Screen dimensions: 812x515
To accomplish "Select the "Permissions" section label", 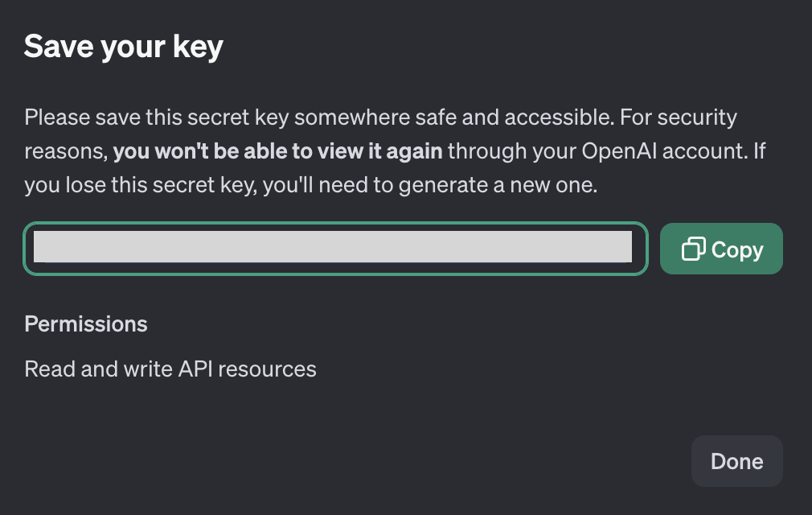I will click(x=86, y=323).
